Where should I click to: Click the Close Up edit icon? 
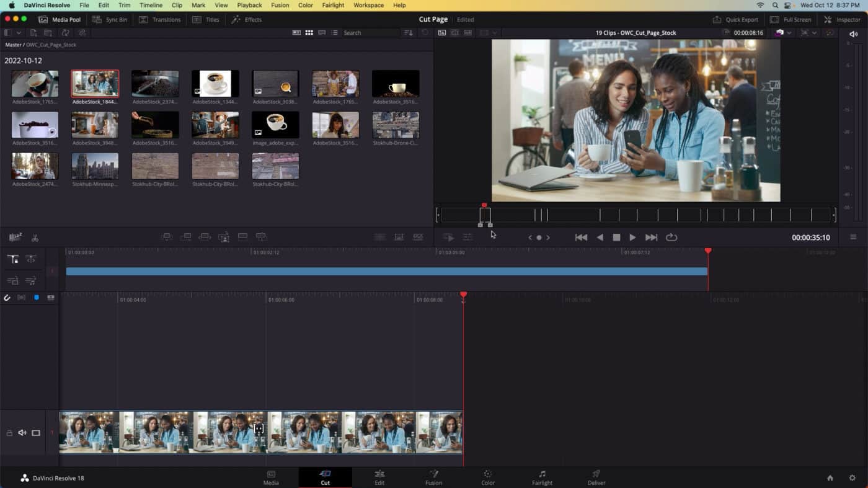click(x=224, y=236)
